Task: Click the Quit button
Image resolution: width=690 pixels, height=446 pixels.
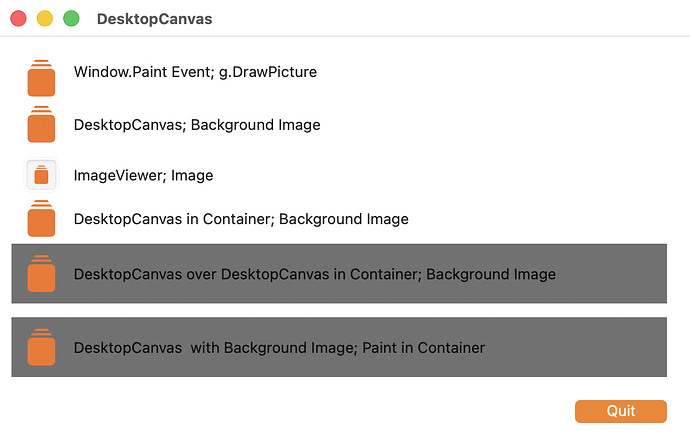Action: [620, 411]
